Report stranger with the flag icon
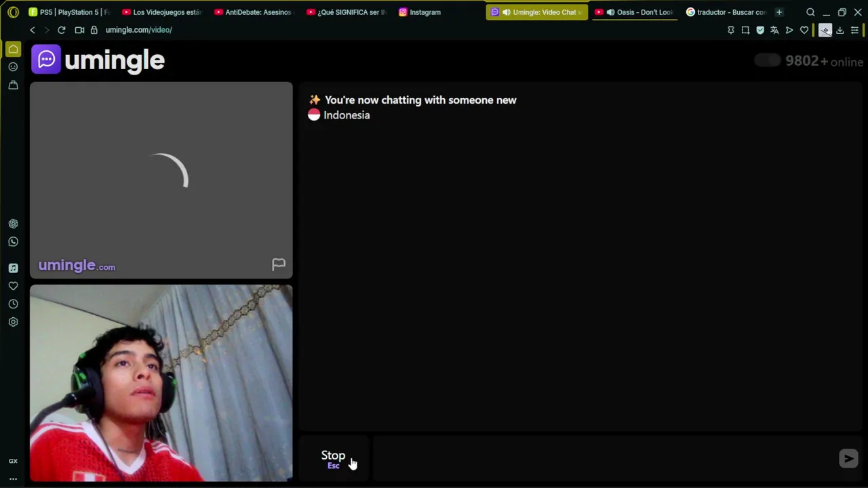This screenshot has height=488, width=868. [x=279, y=264]
